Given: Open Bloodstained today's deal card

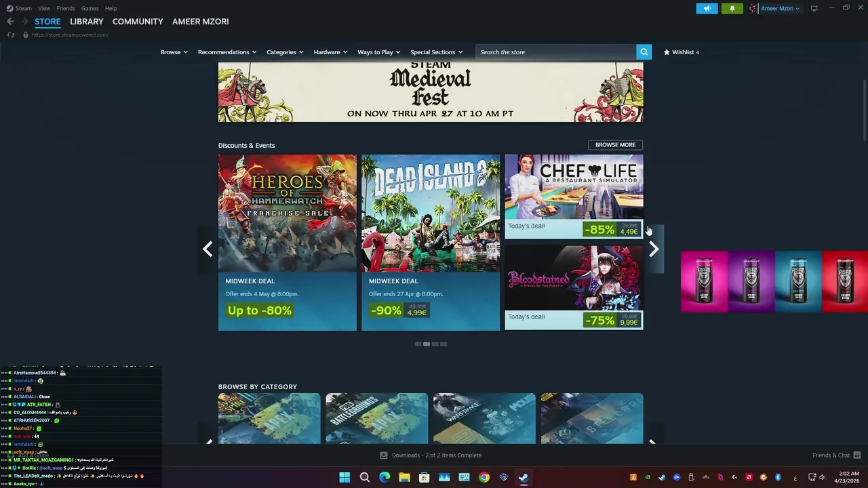Looking at the screenshot, I should 574,287.
